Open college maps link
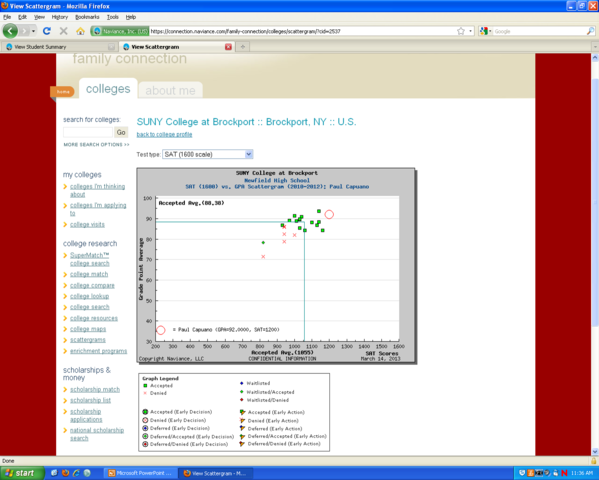599x480 pixels. [x=88, y=329]
